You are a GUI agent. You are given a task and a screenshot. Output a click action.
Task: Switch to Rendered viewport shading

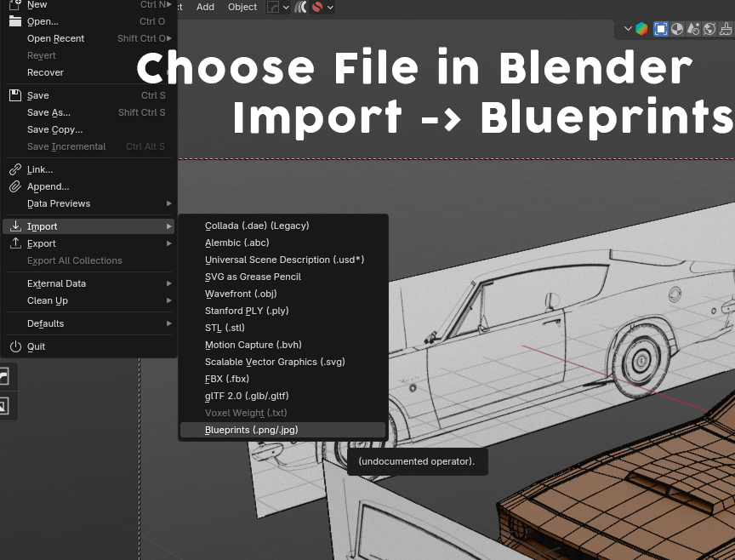click(x=709, y=29)
